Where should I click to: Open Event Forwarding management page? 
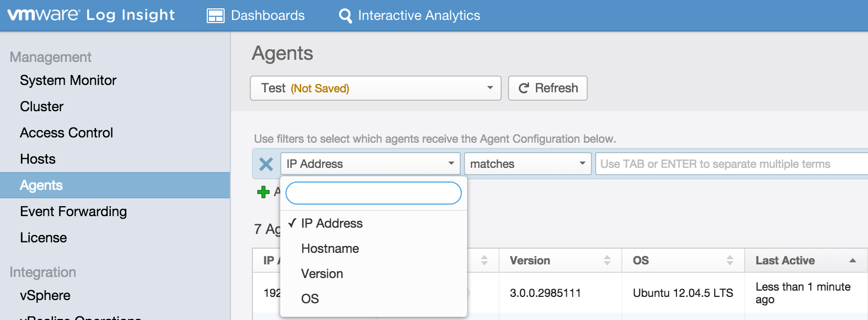tap(73, 211)
